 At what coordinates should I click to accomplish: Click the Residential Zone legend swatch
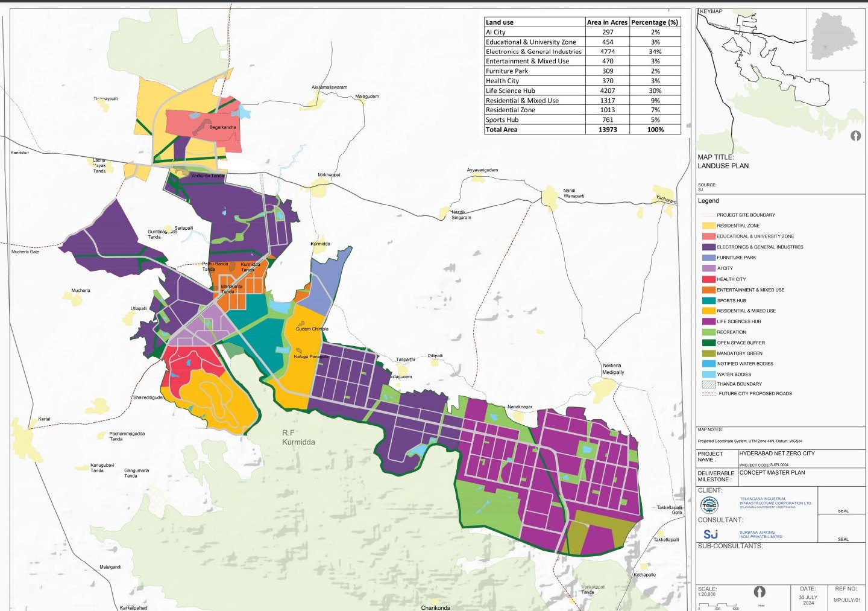(708, 226)
